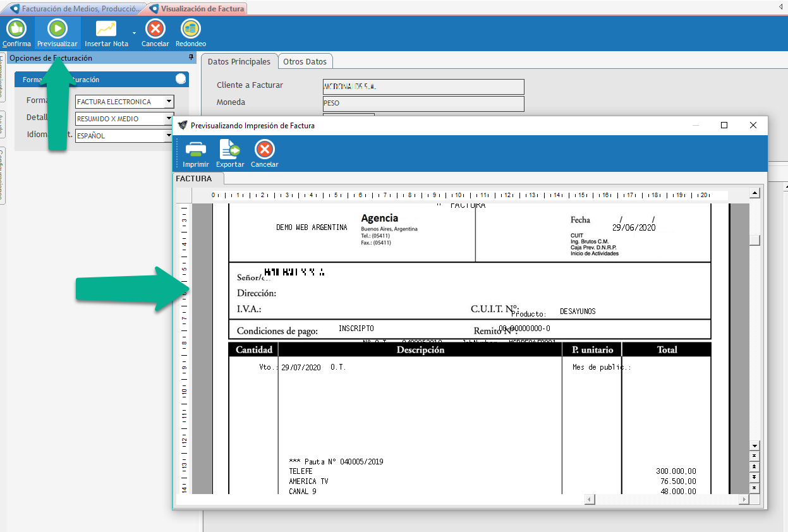This screenshot has height=532, width=788.
Task: Click the FACTURA preview tab
Action: (x=194, y=179)
